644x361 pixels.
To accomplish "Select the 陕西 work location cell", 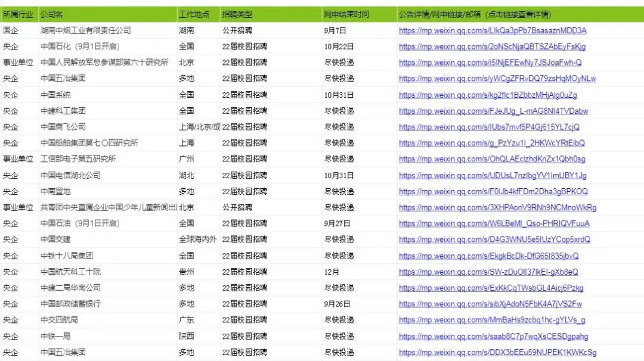I will [x=199, y=336].
